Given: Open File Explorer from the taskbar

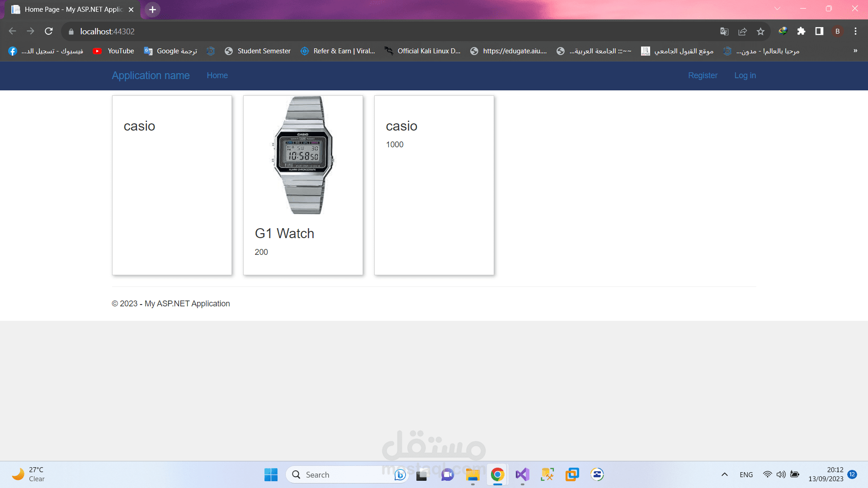Looking at the screenshot, I should coord(472,474).
